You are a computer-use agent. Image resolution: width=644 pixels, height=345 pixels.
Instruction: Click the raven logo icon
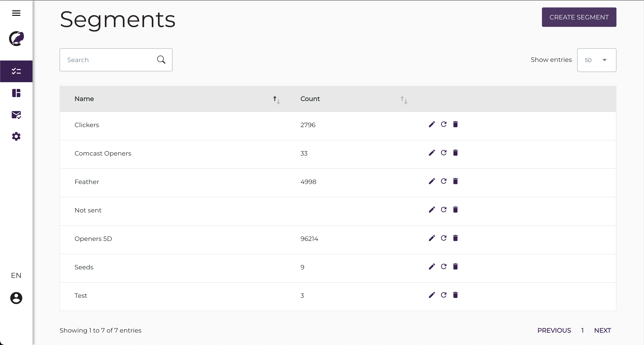click(x=16, y=39)
